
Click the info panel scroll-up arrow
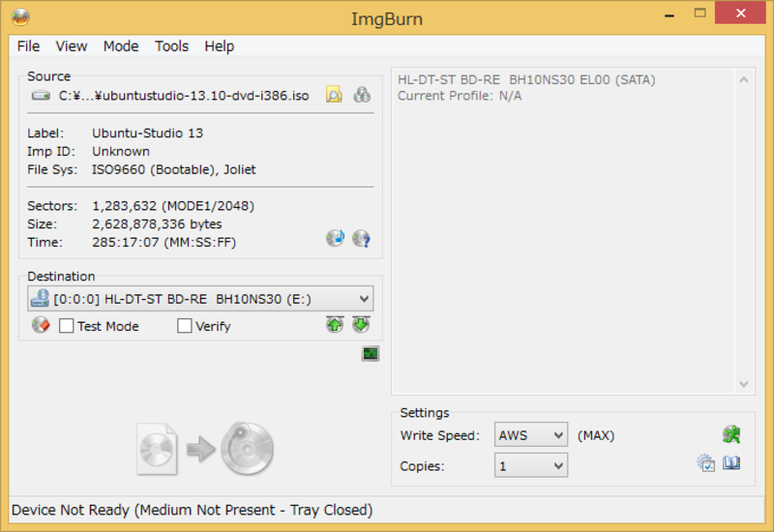click(744, 79)
